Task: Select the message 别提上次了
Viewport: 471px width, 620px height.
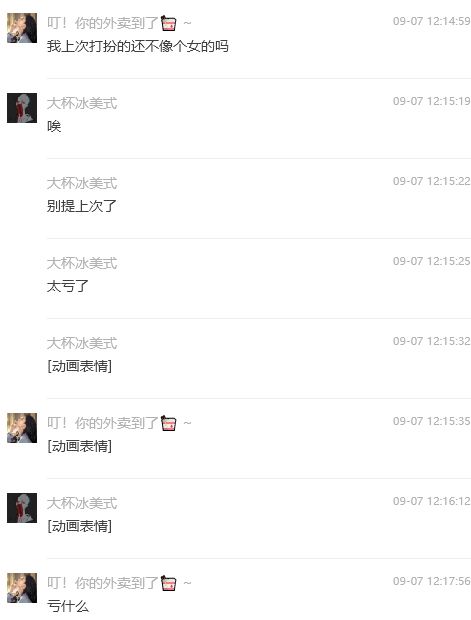Action: [x=81, y=206]
